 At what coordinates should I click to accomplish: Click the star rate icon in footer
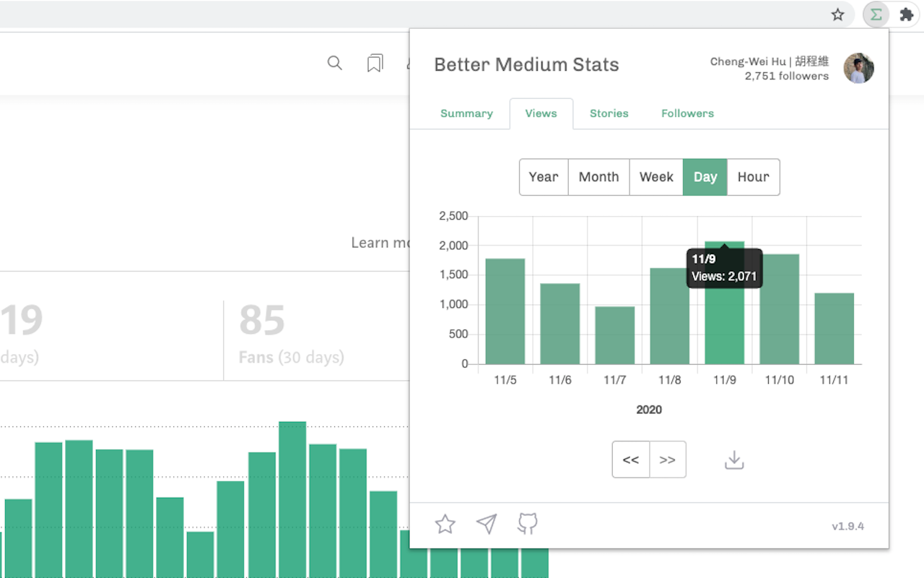445,524
